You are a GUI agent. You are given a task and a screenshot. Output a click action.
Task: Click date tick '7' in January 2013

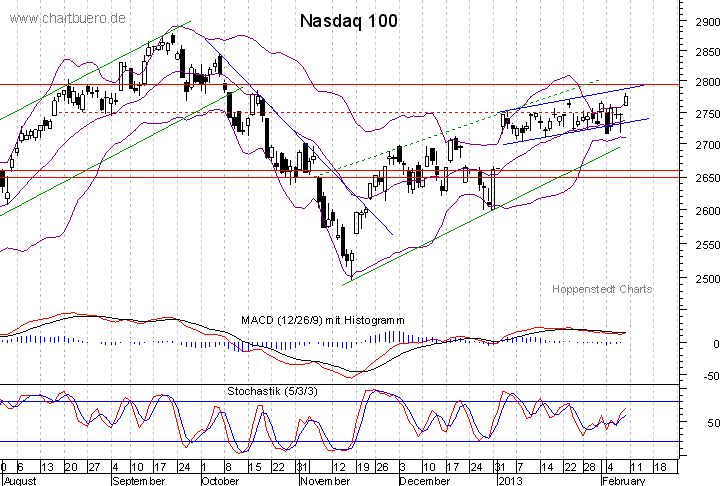click(520, 467)
